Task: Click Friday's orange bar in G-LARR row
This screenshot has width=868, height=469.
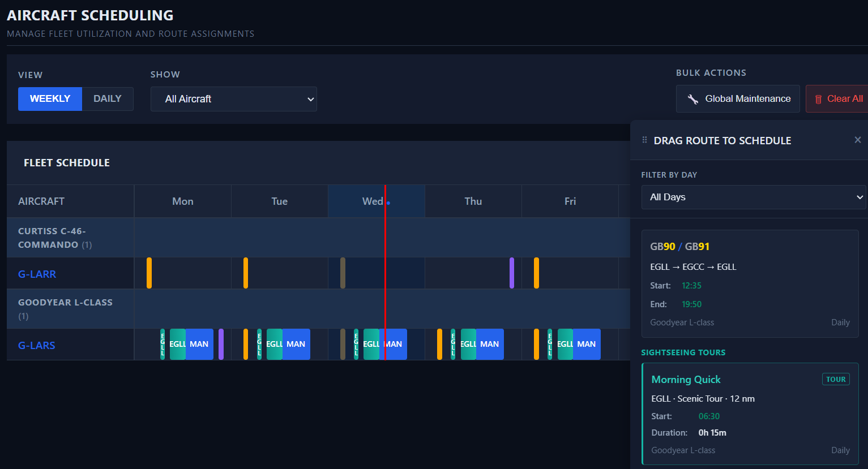Action: pyautogui.click(x=536, y=273)
